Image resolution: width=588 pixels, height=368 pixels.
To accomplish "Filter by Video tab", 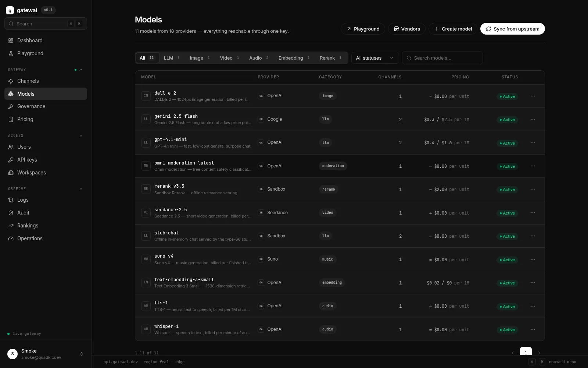I will click(x=229, y=58).
